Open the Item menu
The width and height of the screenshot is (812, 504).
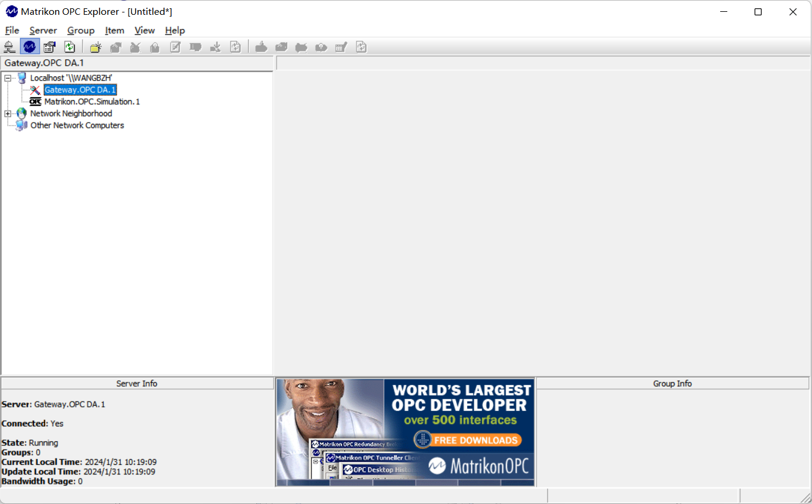coord(114,30)
